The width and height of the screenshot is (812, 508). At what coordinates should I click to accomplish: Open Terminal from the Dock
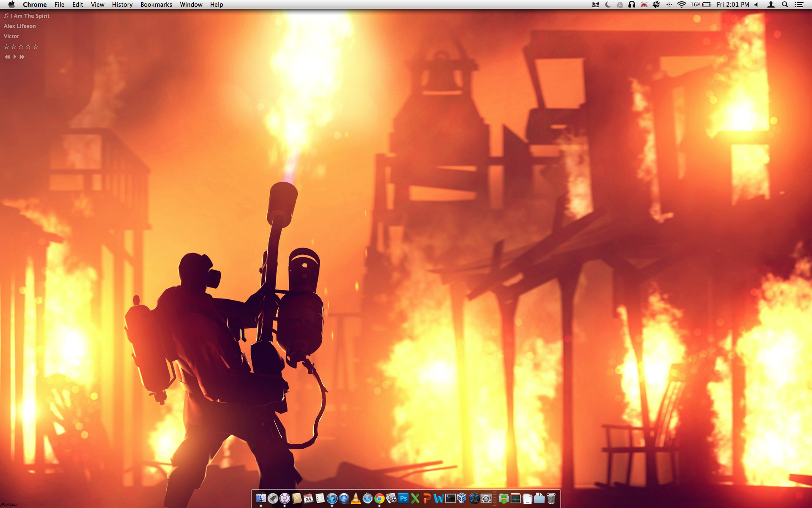click(450, 499)
